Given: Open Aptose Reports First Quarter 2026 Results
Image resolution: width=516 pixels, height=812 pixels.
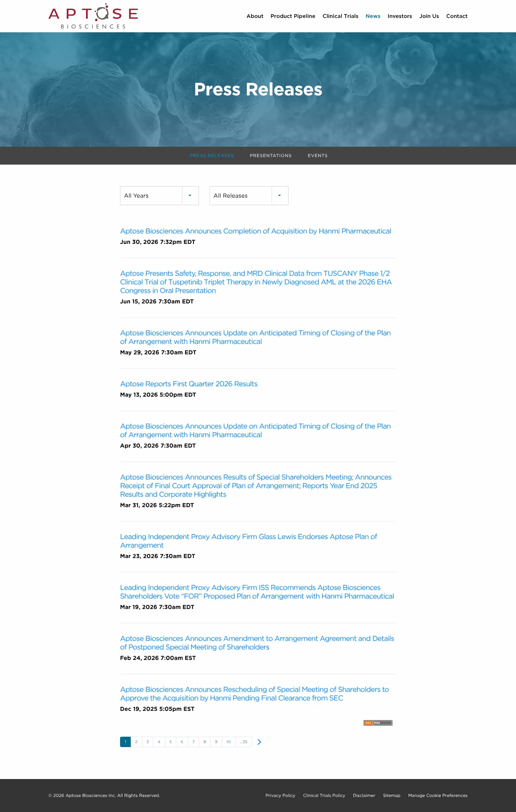Looking at the screenshot, I should 189,384.
